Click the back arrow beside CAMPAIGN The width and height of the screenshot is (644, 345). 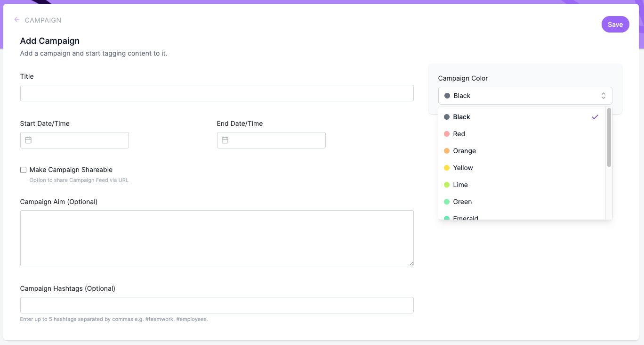point(17,20)
